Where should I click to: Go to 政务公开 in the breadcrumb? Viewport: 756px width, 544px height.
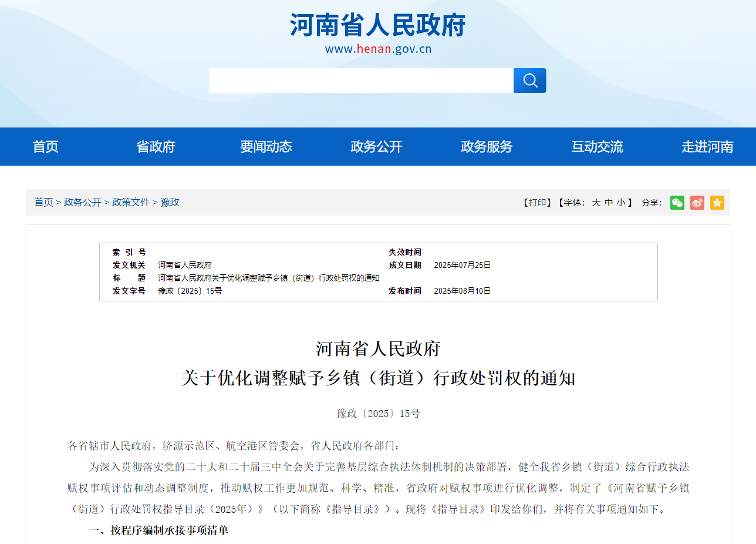click(83, 202)
